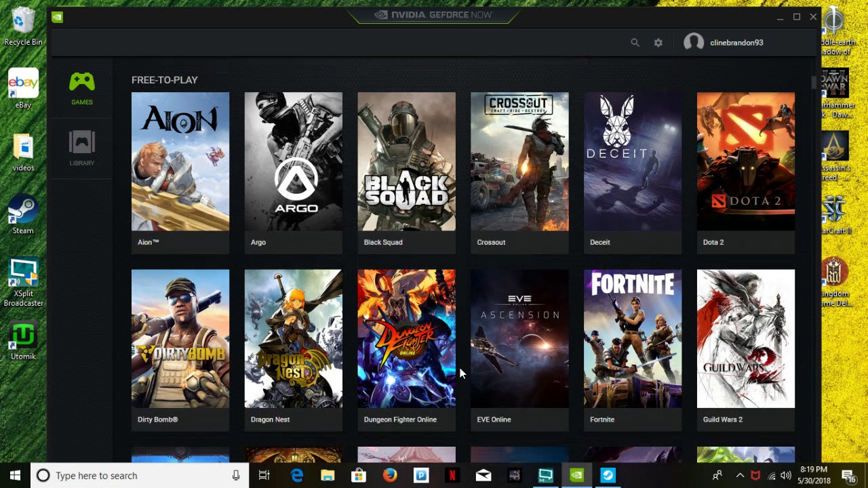Image resolution: width=868 pixels, height=488 pixels.
Task: Select the Crossout game cover
Action: point(519,162)
